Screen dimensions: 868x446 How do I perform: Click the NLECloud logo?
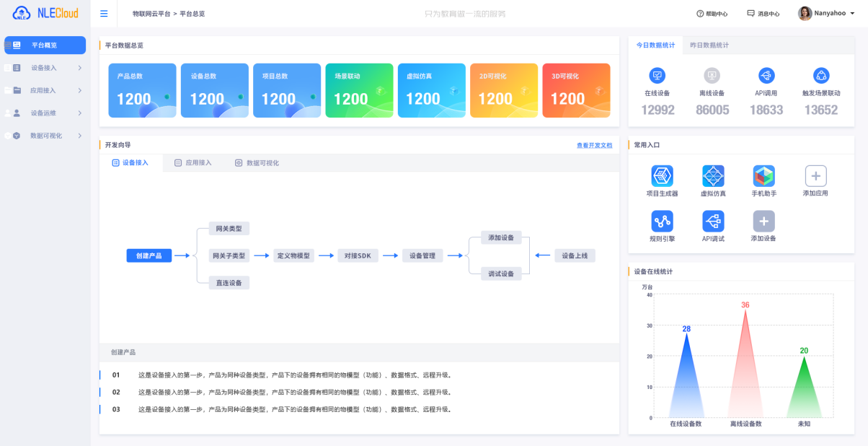pyautogui.click(x=45, y=13)
